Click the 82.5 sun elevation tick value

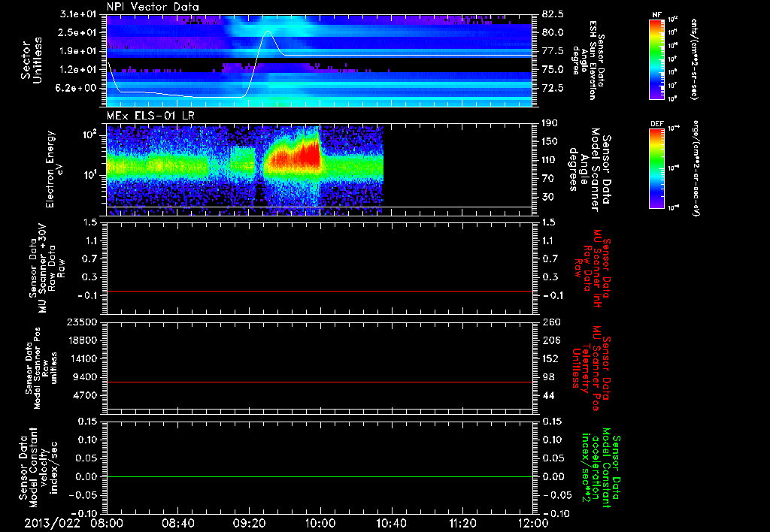553,14
